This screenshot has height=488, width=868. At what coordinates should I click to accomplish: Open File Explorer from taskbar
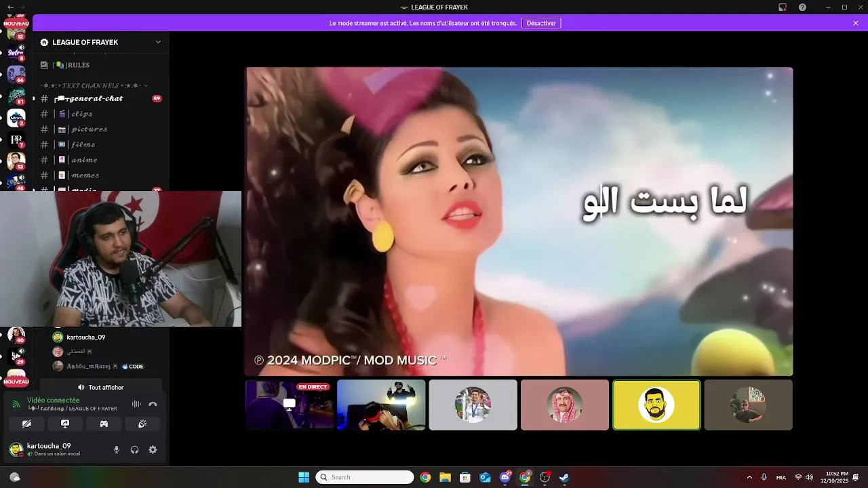445,477
